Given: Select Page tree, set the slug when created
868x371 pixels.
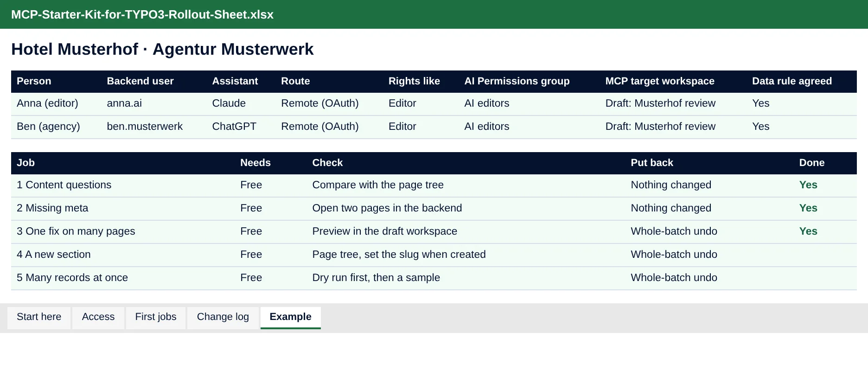Looking at the screenshot, I should [399, 255].
